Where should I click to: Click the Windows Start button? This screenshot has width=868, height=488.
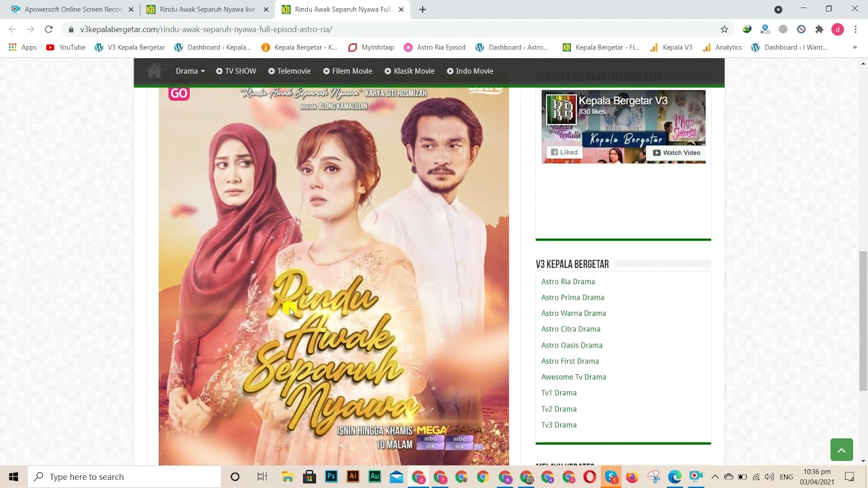coord(14,476)
